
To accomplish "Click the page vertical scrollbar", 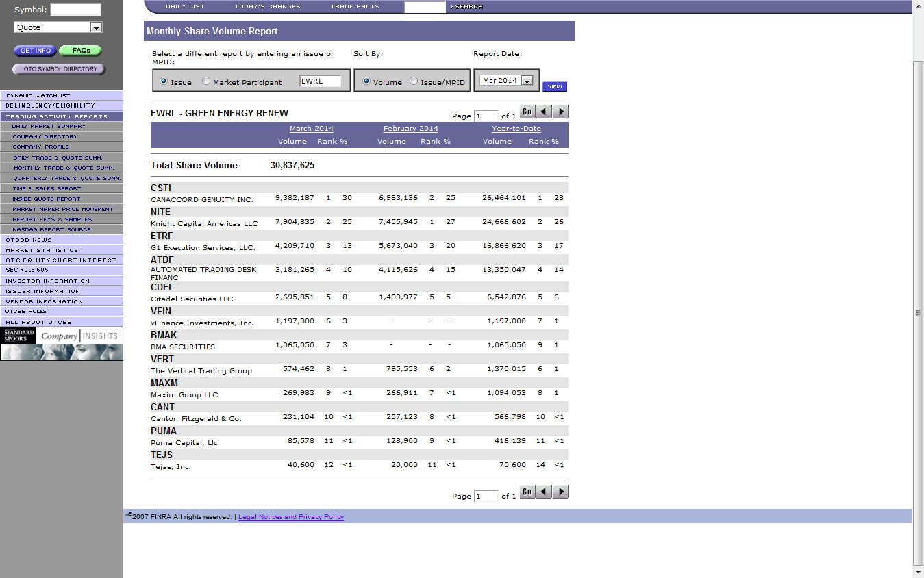I will (919, 312).
